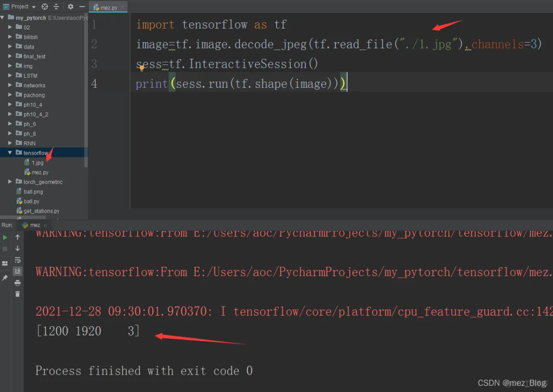Screen dimensions: 553x392
Task: Pin the Run tab with pin icon
Action: pos(5,278)
